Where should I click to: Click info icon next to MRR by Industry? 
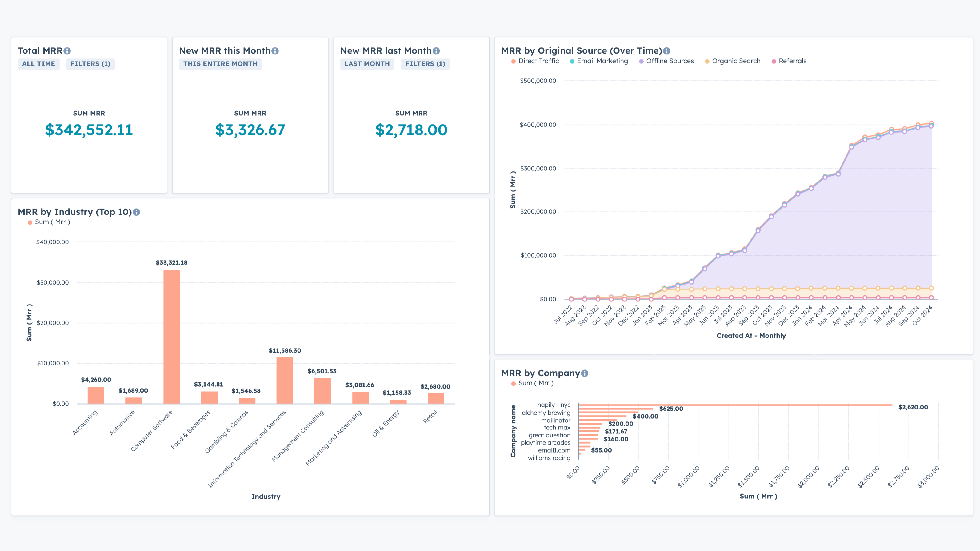[136, 212]
